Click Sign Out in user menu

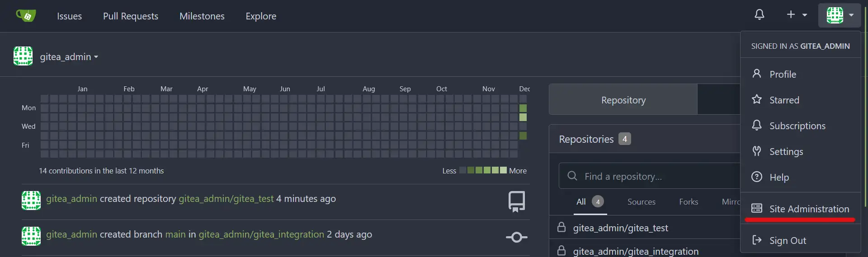[800, 240]
